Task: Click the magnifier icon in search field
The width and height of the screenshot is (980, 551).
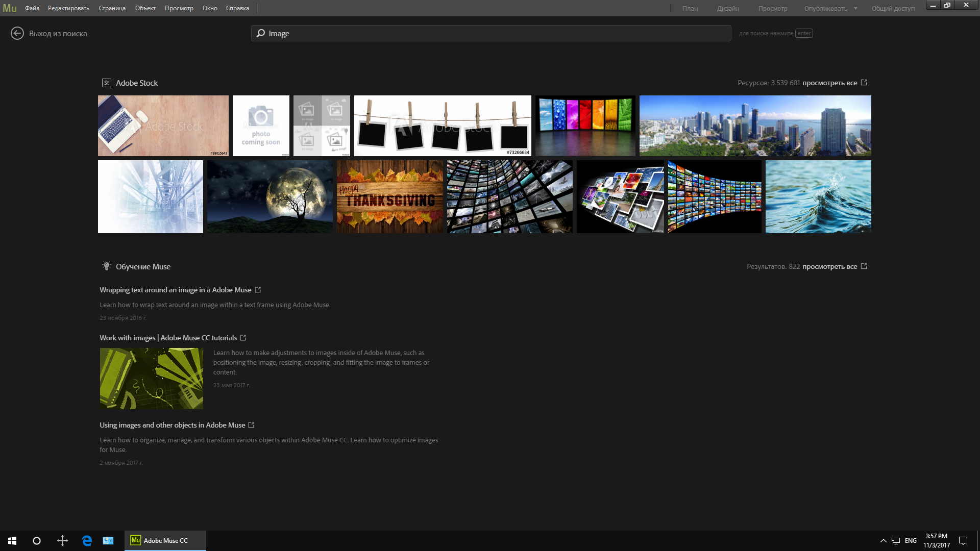Action: 261,33
